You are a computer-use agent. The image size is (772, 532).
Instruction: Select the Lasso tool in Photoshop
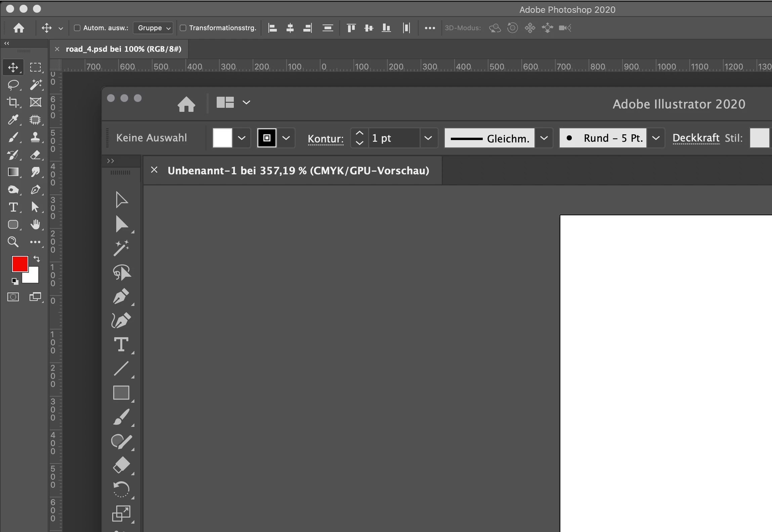13,85
